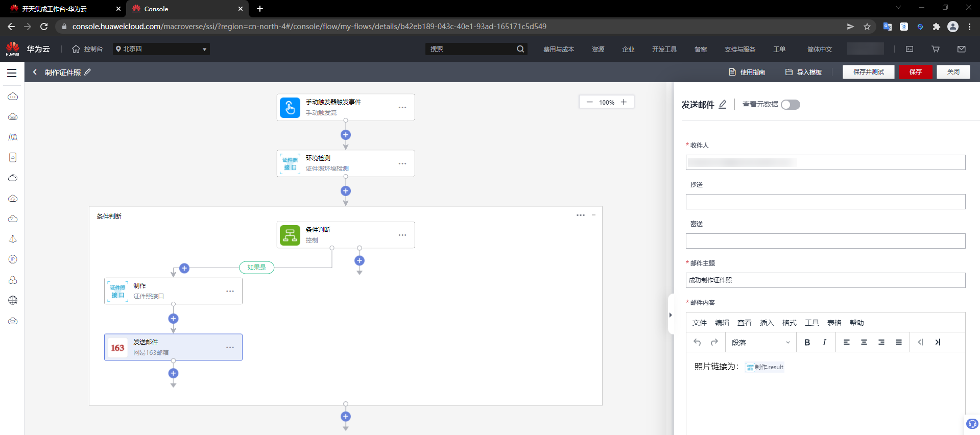This screenshot has width=980, height=435.
Task: Open the 北京四 region dropdown
Action: click(161, 49)
